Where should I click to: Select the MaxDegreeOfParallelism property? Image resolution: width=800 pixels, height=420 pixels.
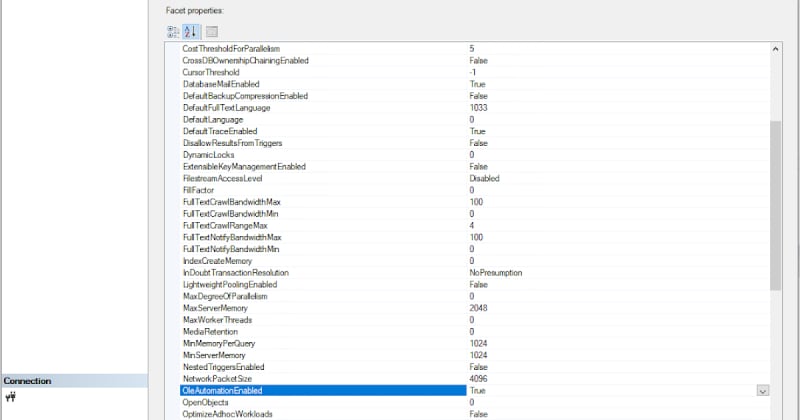click(x=225, y=296)
